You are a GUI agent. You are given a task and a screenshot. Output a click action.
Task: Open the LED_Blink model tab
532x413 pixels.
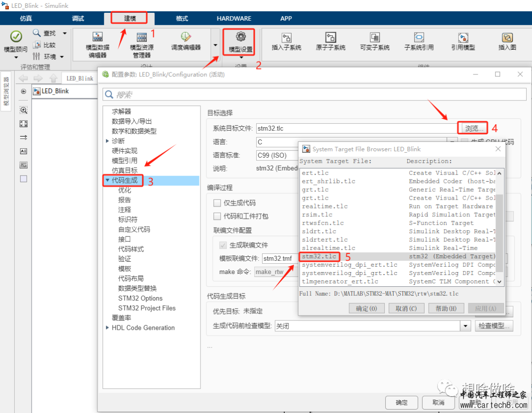(x=80, y=78)
